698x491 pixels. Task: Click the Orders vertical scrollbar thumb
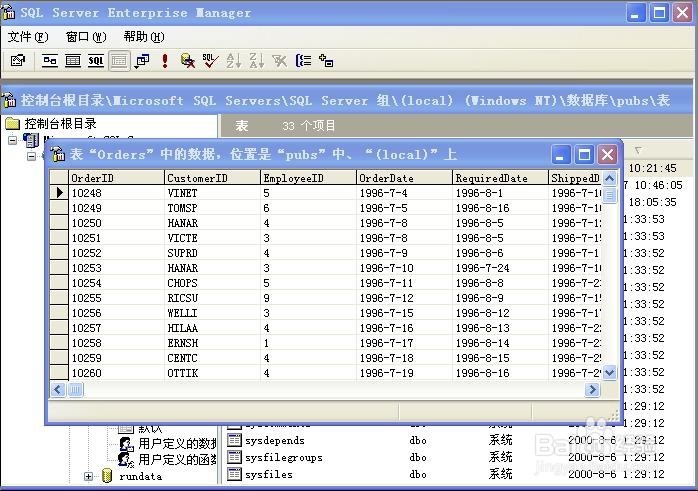click(x=609, y=195)
